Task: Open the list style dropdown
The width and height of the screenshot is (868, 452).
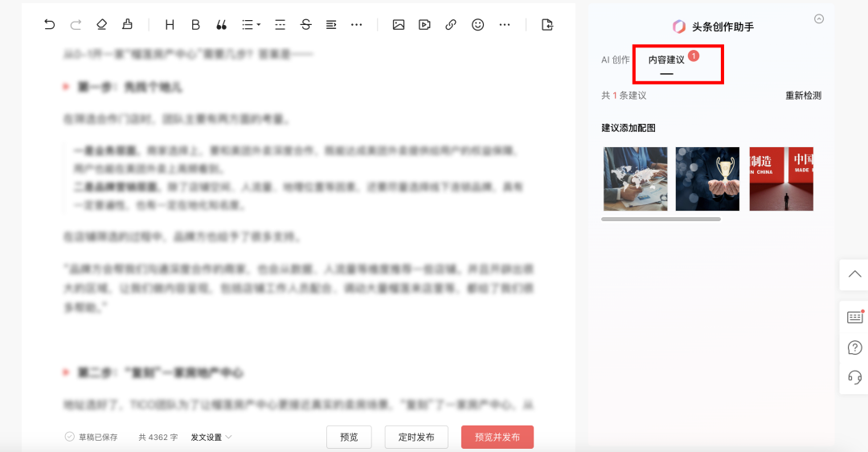Action: click(x=251, y=25)
